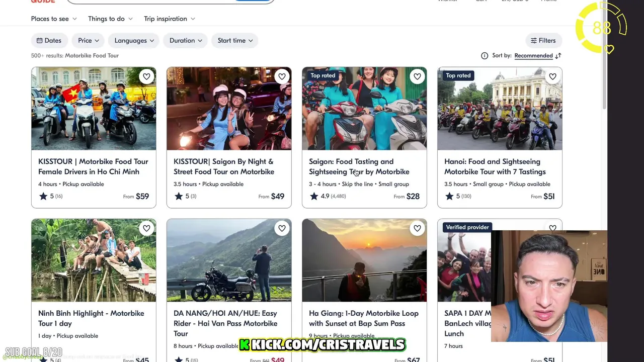This screenshot has height=362, width=644.
Task: Toggle heart on Hanoi Food and Sightseeing tour
Action: pyautogui.click(x=552, y=76)
